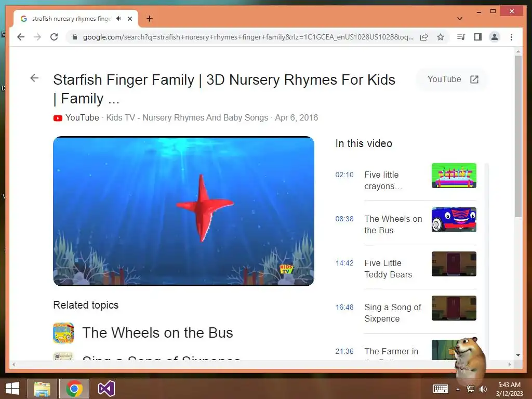Click 'Kids TV - Nursery Rhymes And Baby Songs' text
Screen dimensions: 532x399
(x=187, y=118)
